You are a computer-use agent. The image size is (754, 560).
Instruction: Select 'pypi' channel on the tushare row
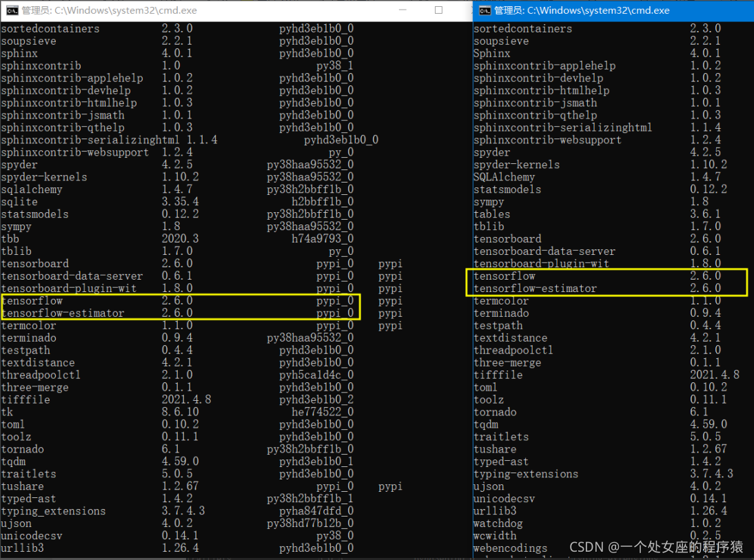(x=390, y=486)
